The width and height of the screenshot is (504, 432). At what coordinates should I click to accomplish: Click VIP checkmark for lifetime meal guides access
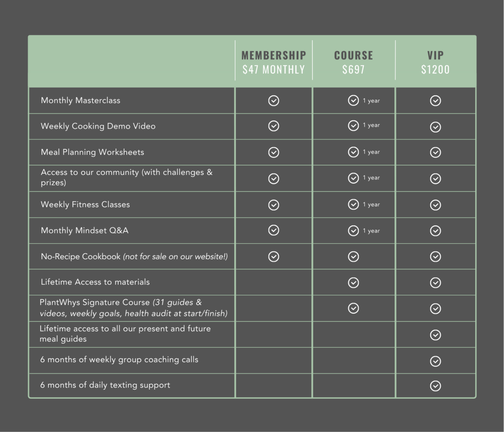click(435, 335)
